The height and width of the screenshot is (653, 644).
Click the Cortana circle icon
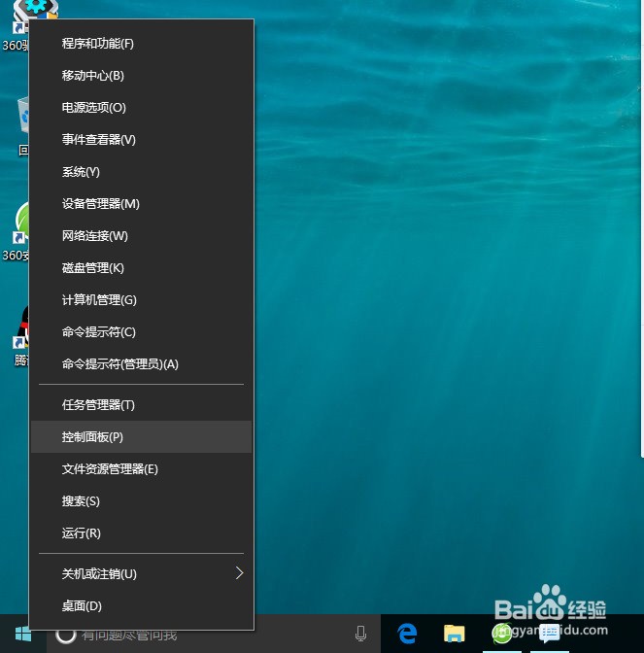point(66,636)
